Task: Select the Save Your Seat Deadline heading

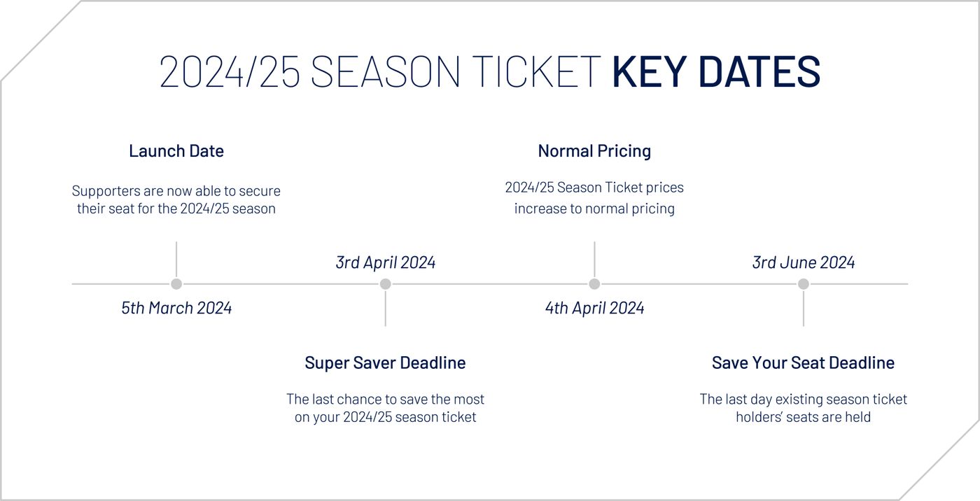Action: [803, 362]
